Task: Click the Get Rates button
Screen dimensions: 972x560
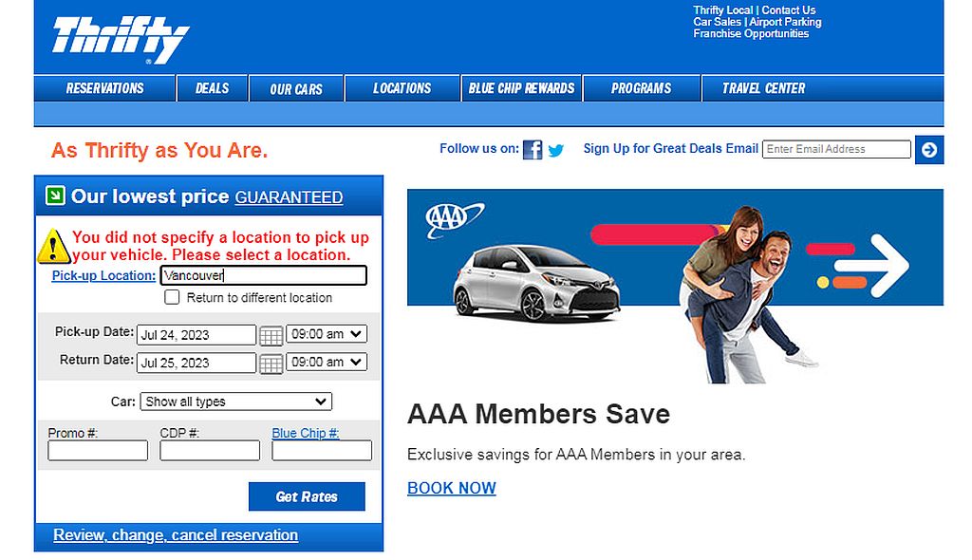Action: [307, 496]
